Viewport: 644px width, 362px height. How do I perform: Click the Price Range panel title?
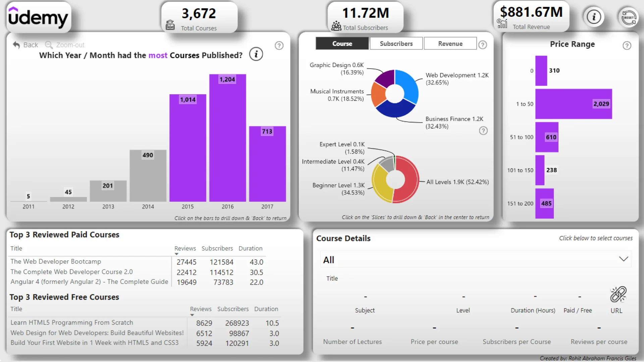572,44
